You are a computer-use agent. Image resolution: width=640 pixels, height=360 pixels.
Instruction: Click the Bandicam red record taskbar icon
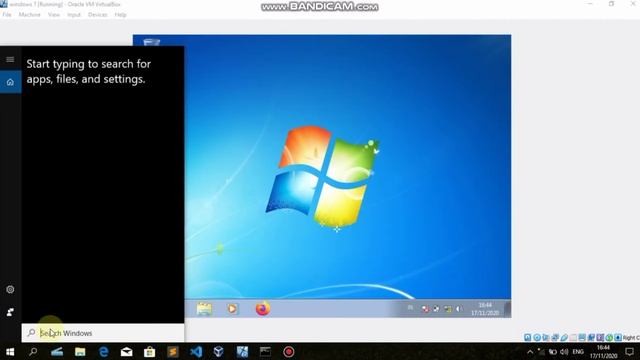(x=289, y=351)
